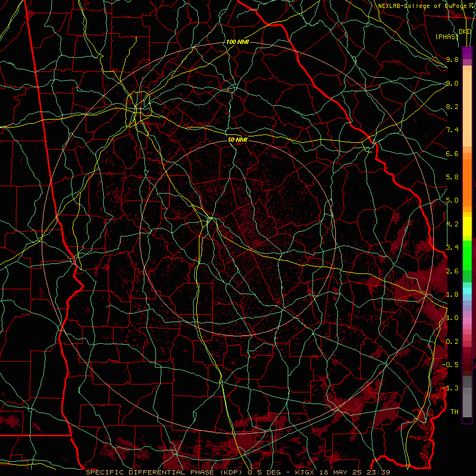Click the 3.4 value on the color scale
The image size is (476, 476).
coord(452,248)
